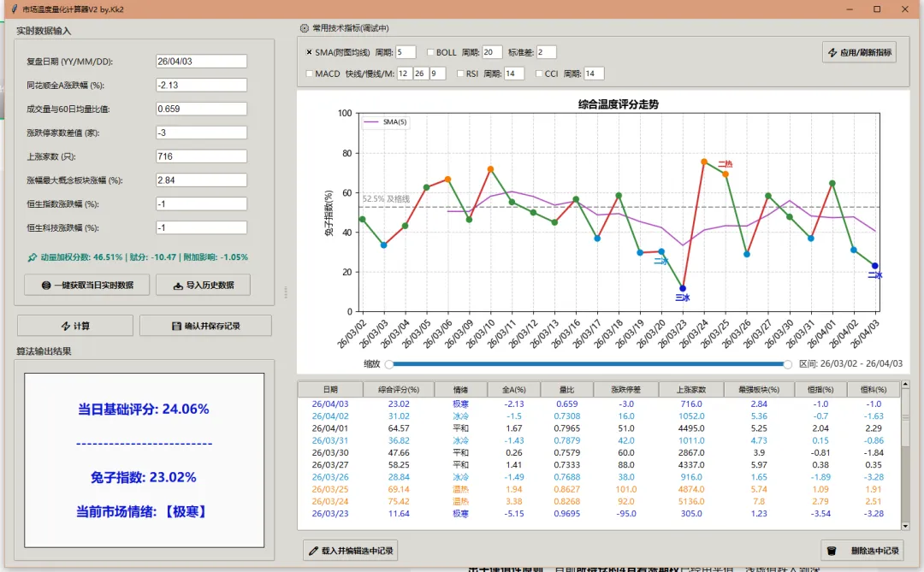Click the SMA 周期 field showing 5

tap(406, 52)
